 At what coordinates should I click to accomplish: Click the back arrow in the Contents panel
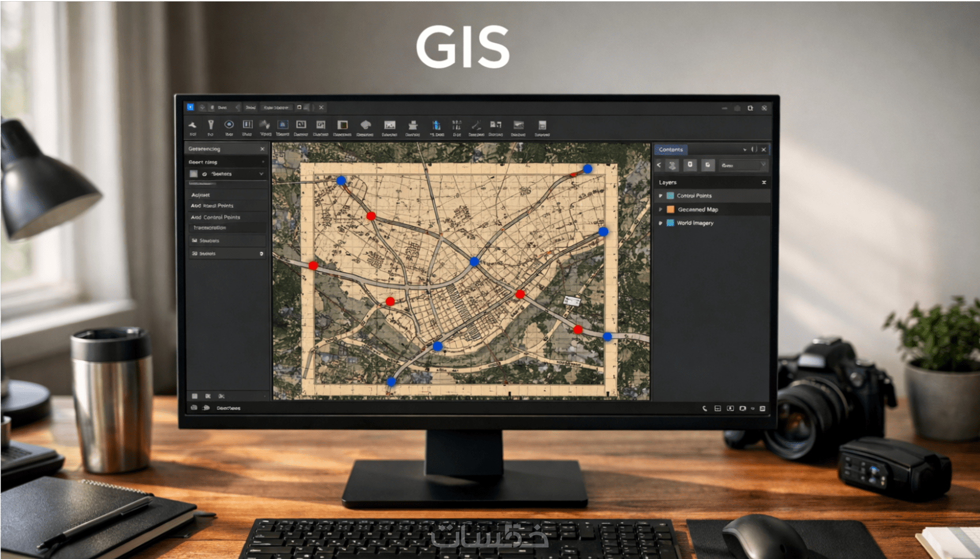[x=659, y=165]
